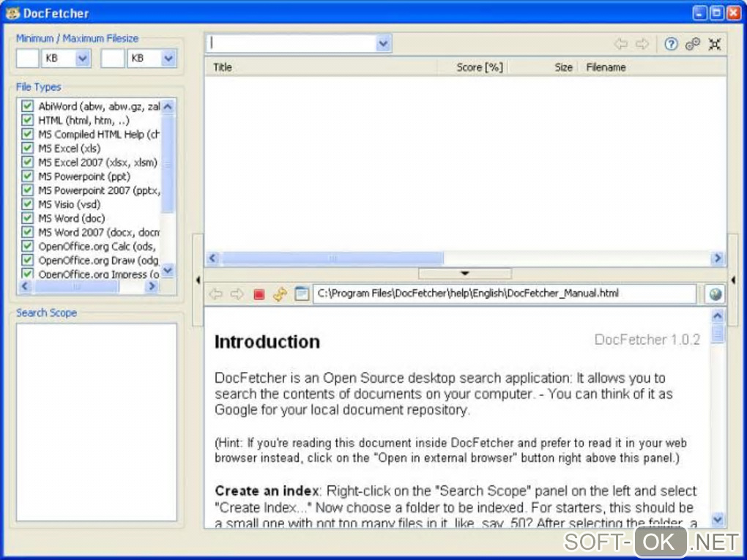Image resolution: width=747 pixels, height=560 pixels.
Task: Click the preview panel forward arrow
Action: (x=237, y=294)
